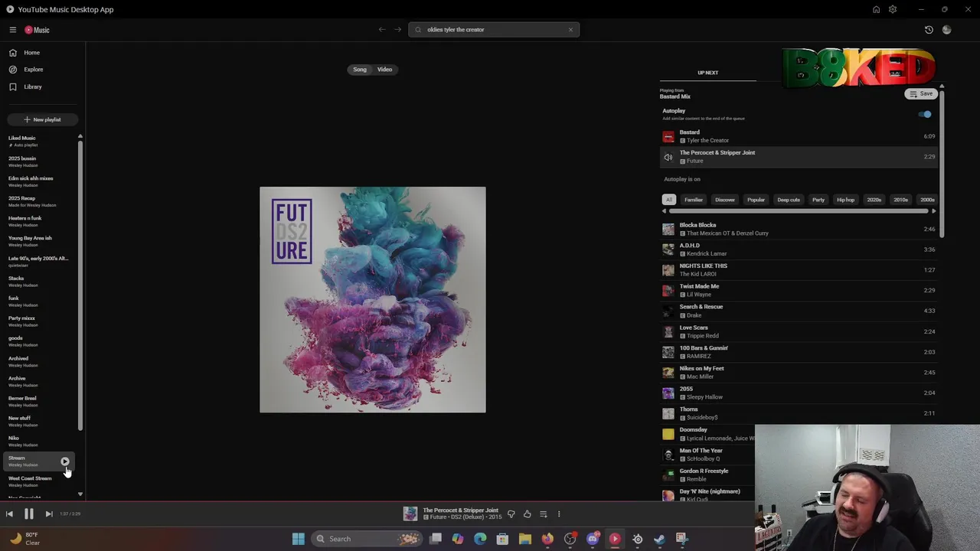Image resolution: width=980 pixels, height=551 pixels.
Task: Pause the current song
Action: [29, 514]
